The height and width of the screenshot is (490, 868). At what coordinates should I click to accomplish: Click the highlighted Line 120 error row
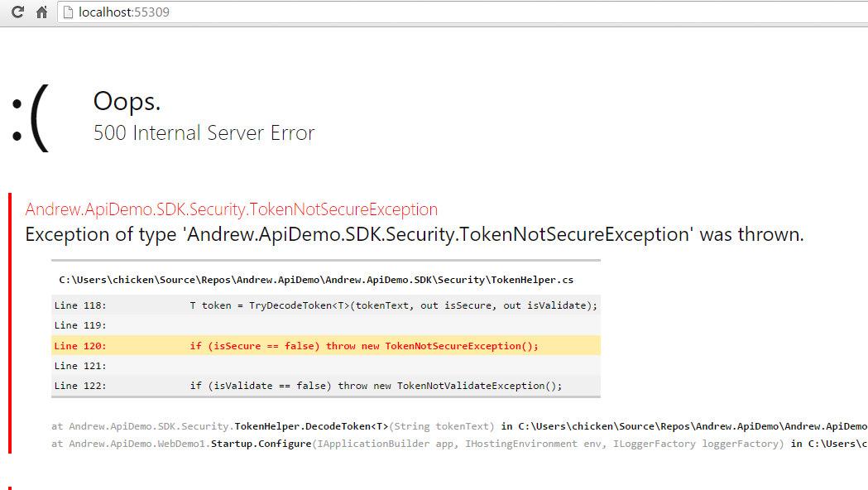click(x=326, y=346)
